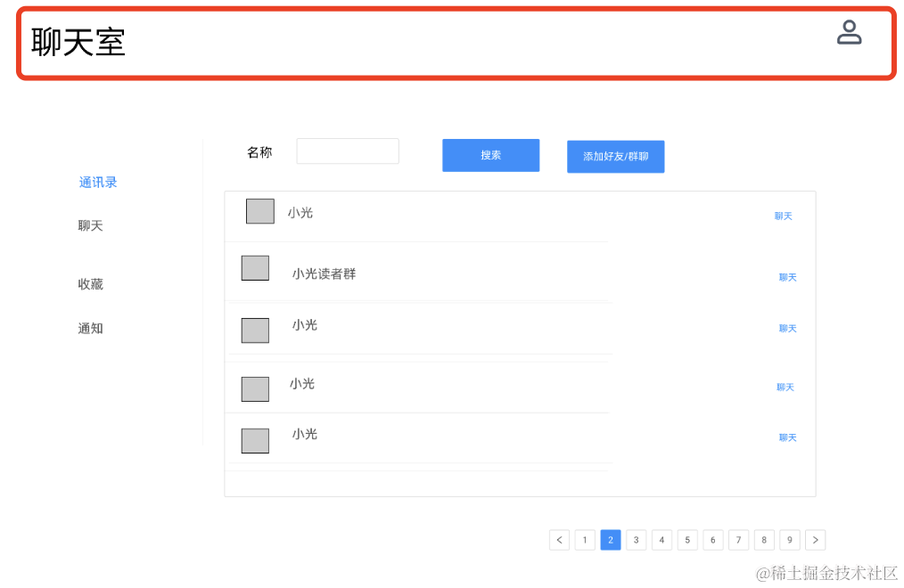Open the 通知 sidebar section
904x588 pixels.
tap(91, 329)
